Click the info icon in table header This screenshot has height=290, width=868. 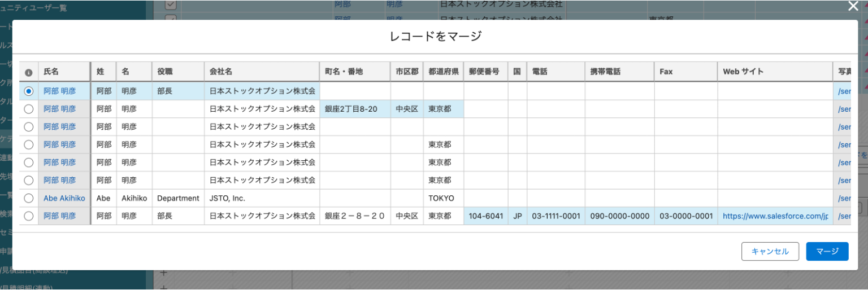coord(29,72)
